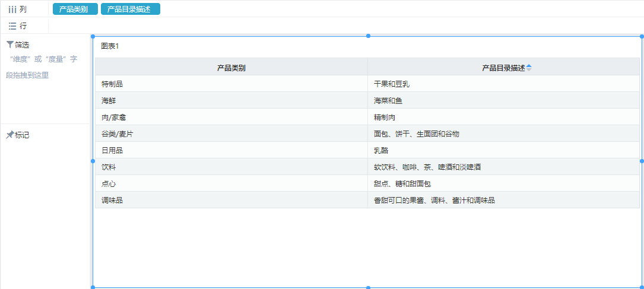
Task: Click the 列 columns shelf icon
Action: point(12,9)
